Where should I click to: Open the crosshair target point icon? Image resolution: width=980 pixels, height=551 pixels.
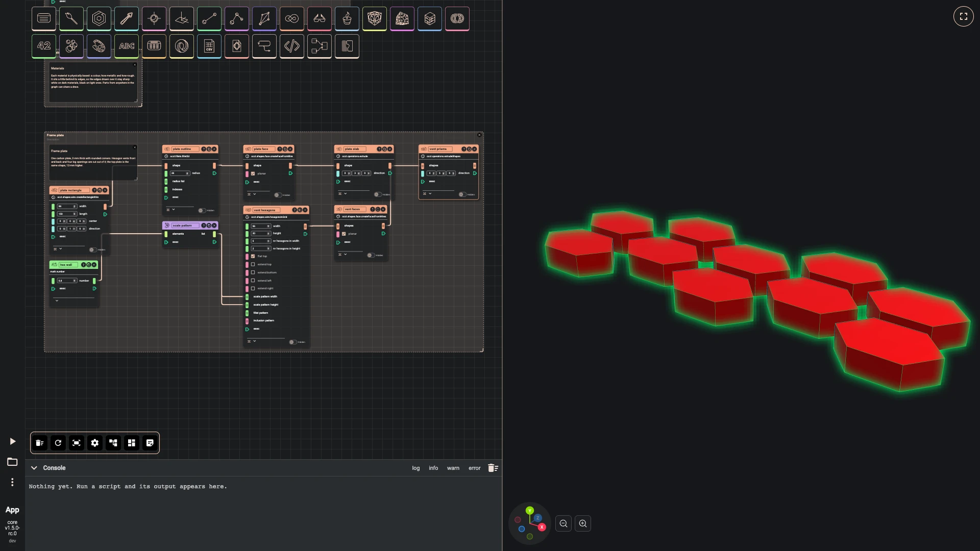coord(154,19)
